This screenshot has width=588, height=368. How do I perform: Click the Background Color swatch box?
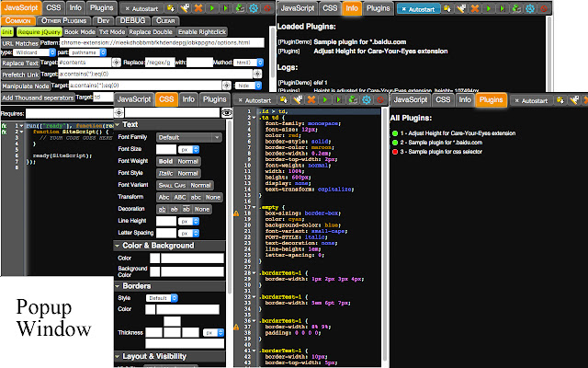[x=154, y=271]
